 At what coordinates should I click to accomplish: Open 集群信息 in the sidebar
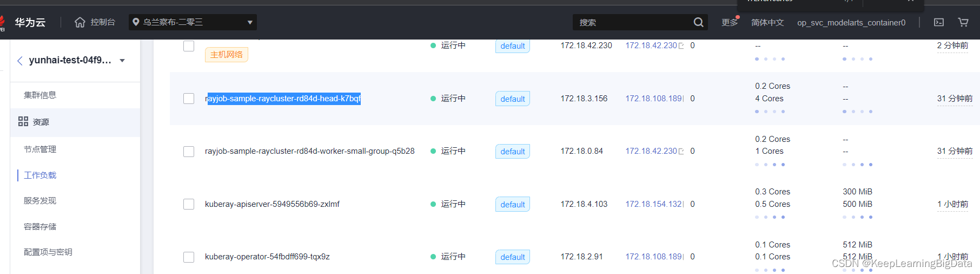coord(40,95)
